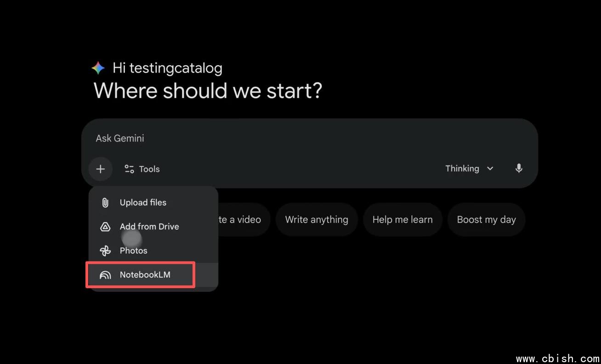Open Tools by clicking its text label
Viewport: 601px width, 364px height.
coord(149,169)
